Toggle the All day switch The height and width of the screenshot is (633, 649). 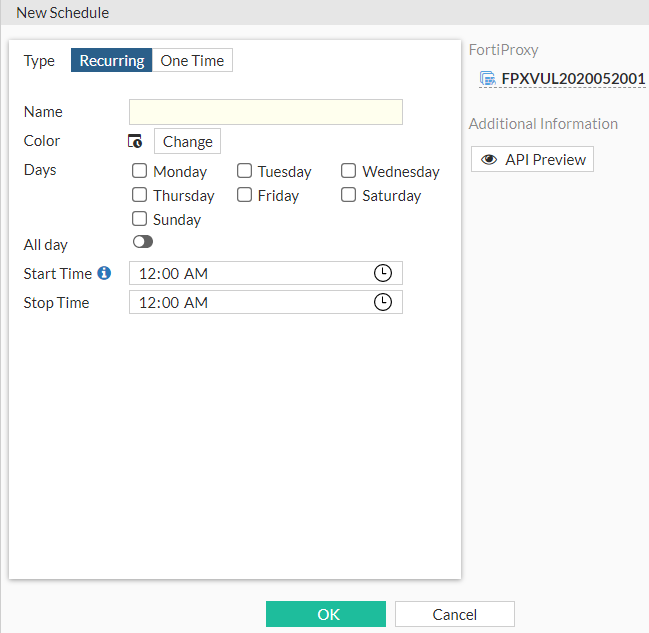[x=142, y=242]
